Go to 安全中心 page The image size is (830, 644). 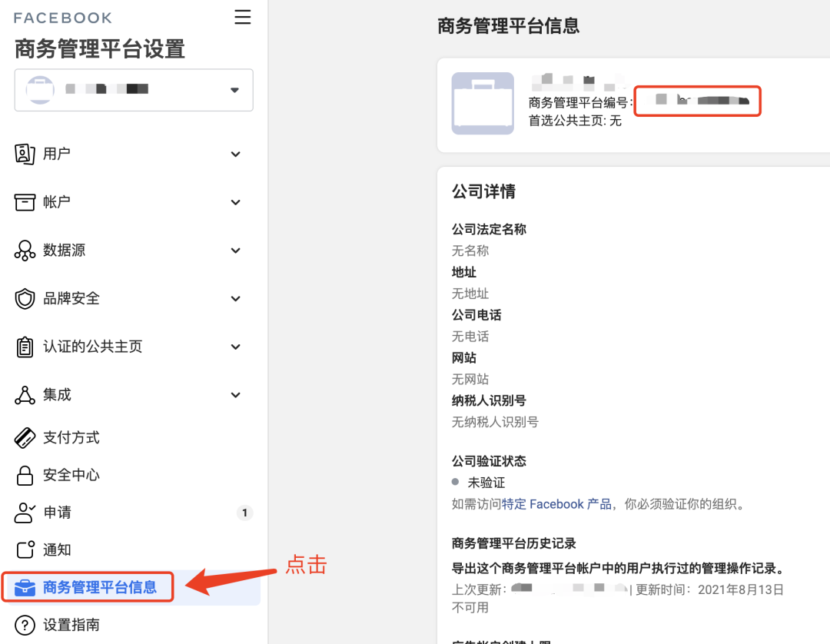click(71, 475)
